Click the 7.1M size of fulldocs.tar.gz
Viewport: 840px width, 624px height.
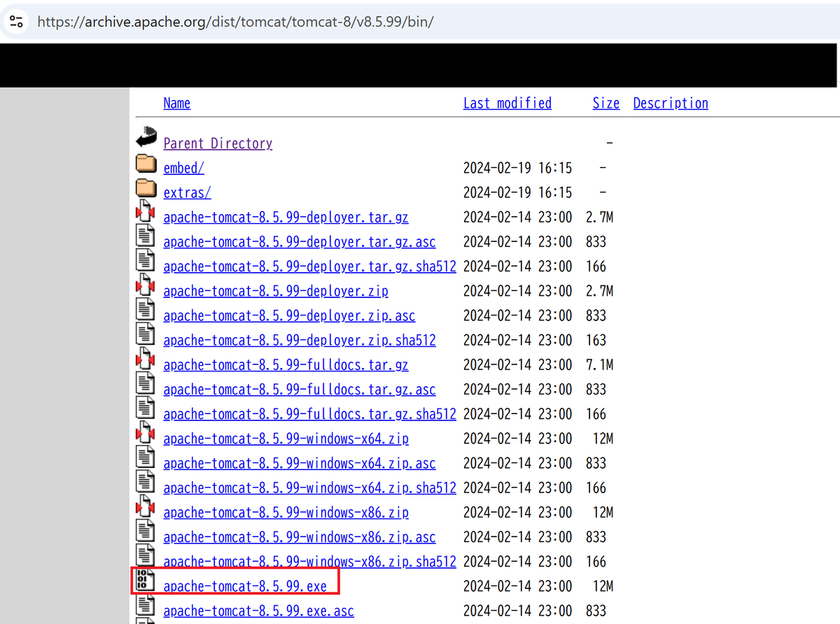(x=600, y=364)
